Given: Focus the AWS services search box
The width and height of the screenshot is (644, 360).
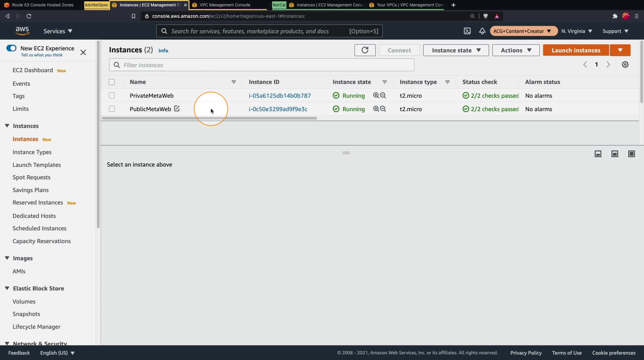Looking at the screenshot, I should coord(269,31).
